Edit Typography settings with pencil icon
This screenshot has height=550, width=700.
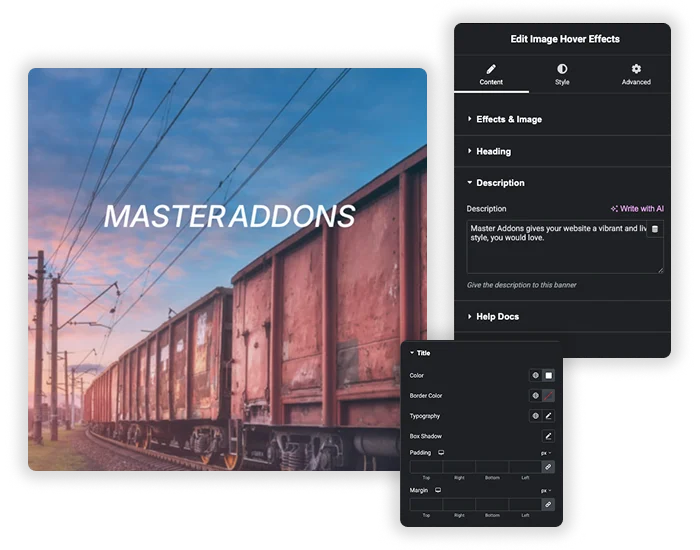[548, 416]
